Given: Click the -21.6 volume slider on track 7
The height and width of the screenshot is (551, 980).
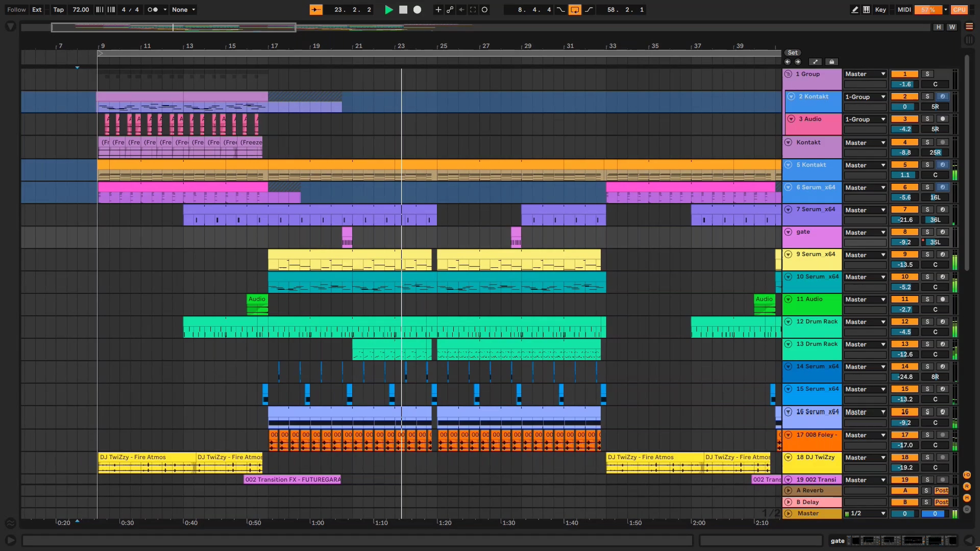Looking at the screenshot, I should point(904,220).
